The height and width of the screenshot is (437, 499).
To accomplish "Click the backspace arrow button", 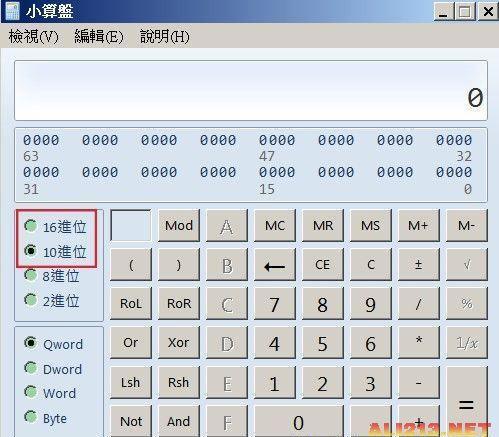I will (x=275, y=265).
